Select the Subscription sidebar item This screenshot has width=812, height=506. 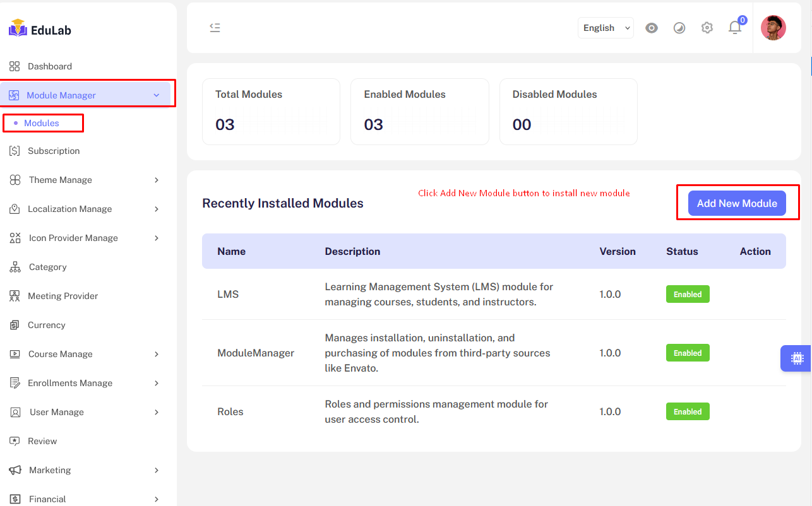(x=52, y=151)
